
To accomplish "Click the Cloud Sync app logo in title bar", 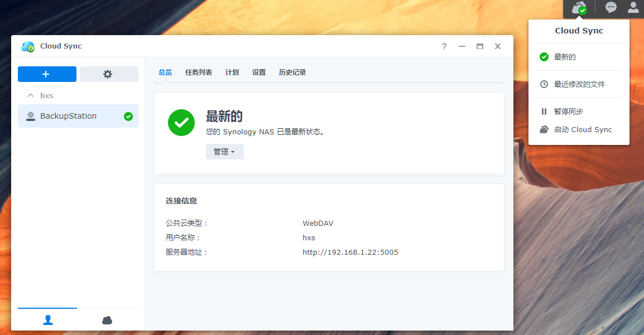I will (x=28, y=46).
